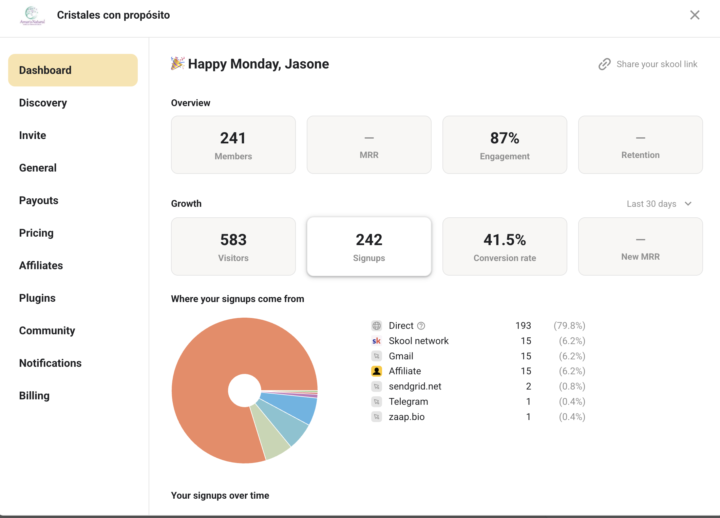Click the Overview heading
This screenshot has height=518, width=720.
pos(191,103)
